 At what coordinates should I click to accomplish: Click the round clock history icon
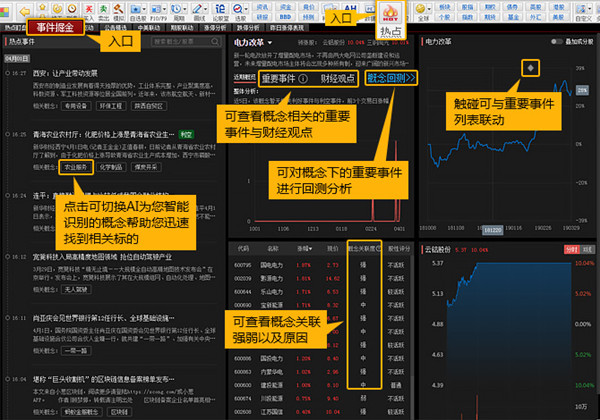[72, 9]
